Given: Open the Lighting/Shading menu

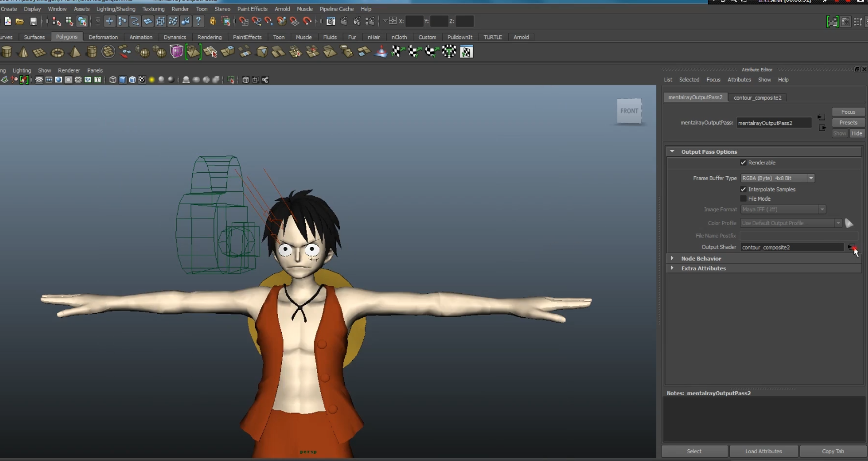Looking at the screenshot, I should pos(116,9).
